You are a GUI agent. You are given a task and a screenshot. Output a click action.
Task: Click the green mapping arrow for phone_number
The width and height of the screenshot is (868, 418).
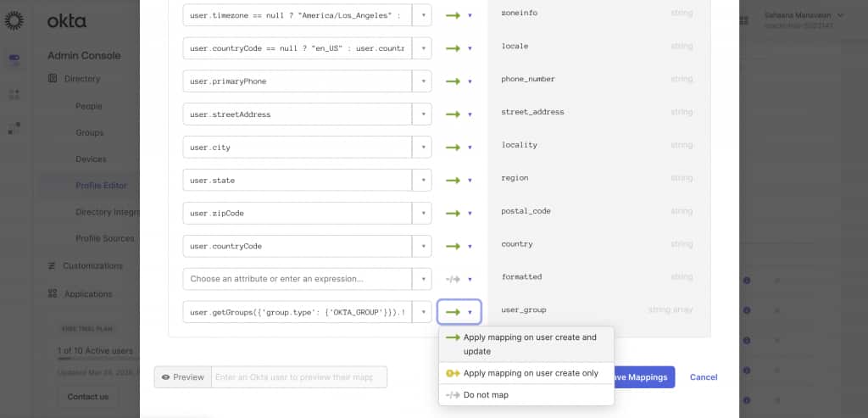coord(453,81)
